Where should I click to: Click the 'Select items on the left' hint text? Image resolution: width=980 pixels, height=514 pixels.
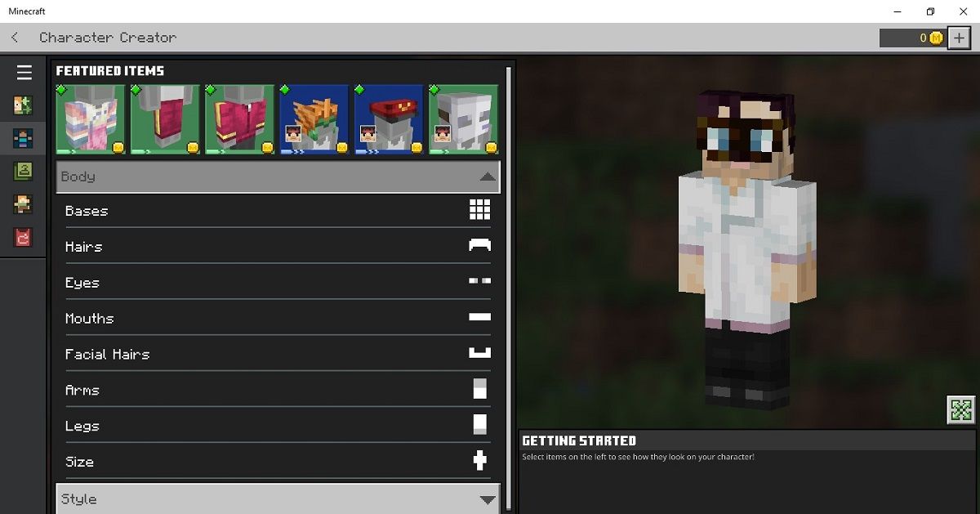(x=638, y=457)
